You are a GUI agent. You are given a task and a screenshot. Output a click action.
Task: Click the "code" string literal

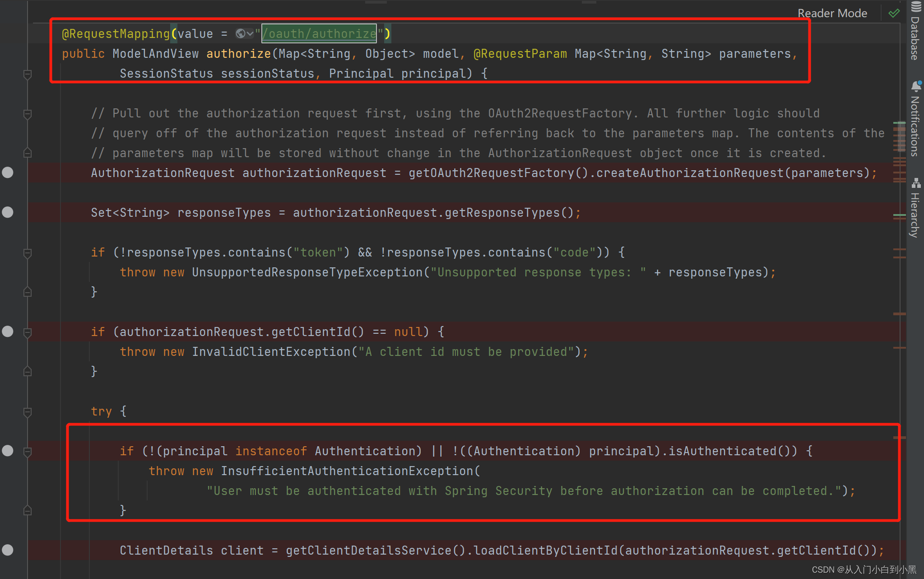point(575,252)
